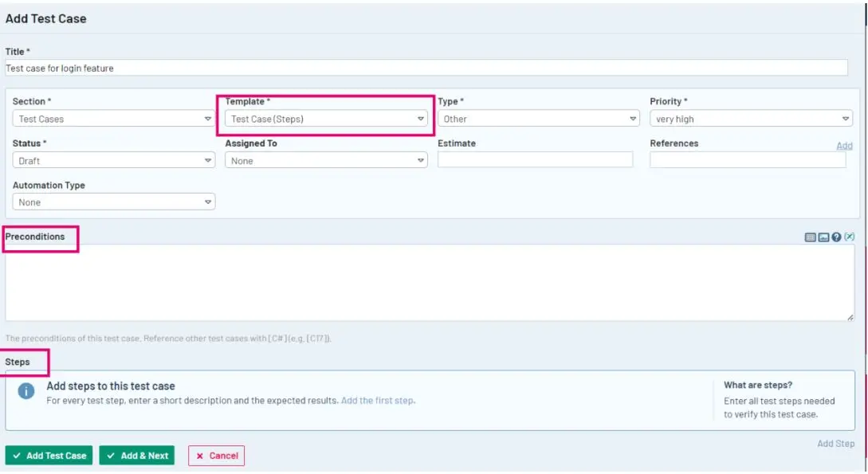The width and height of the screenshot is (868, 474).
Task: Click the Add & Next button
Action: pyautogui.click(x=137, y=455)
